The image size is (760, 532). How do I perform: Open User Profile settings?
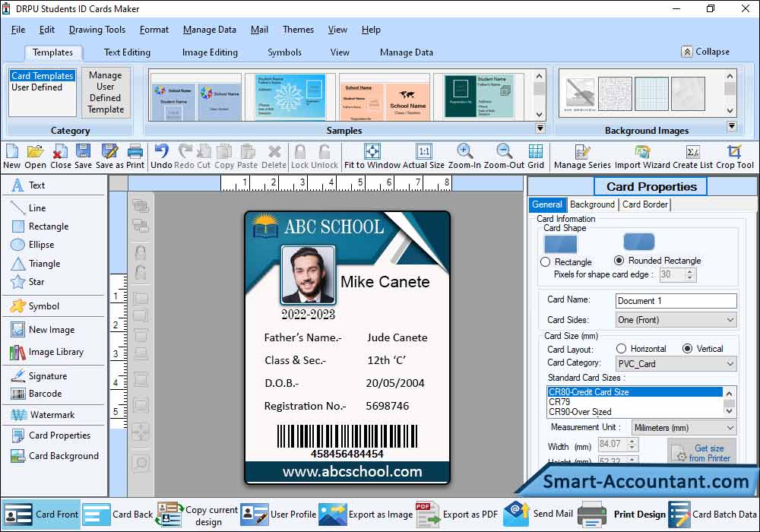tap(279, 515)
